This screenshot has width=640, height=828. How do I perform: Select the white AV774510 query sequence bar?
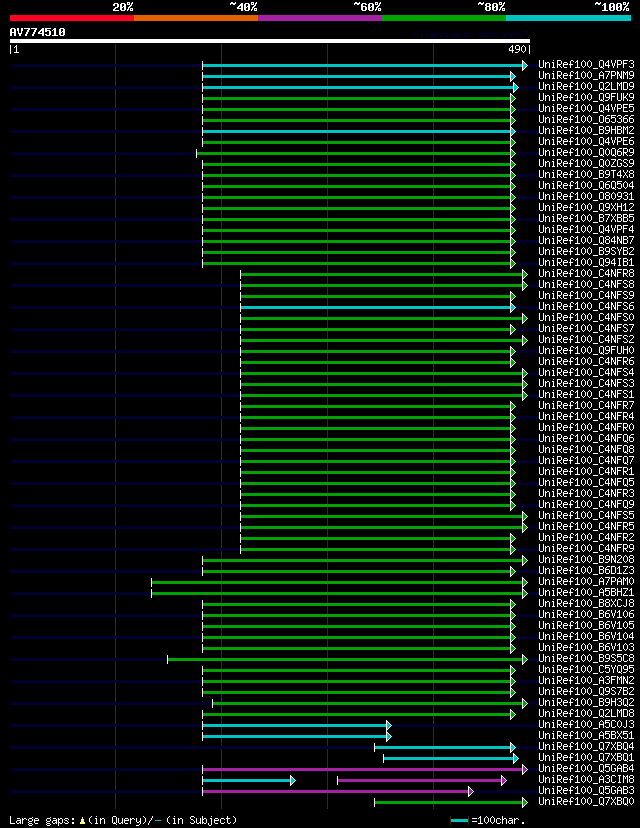click(269, 41)
